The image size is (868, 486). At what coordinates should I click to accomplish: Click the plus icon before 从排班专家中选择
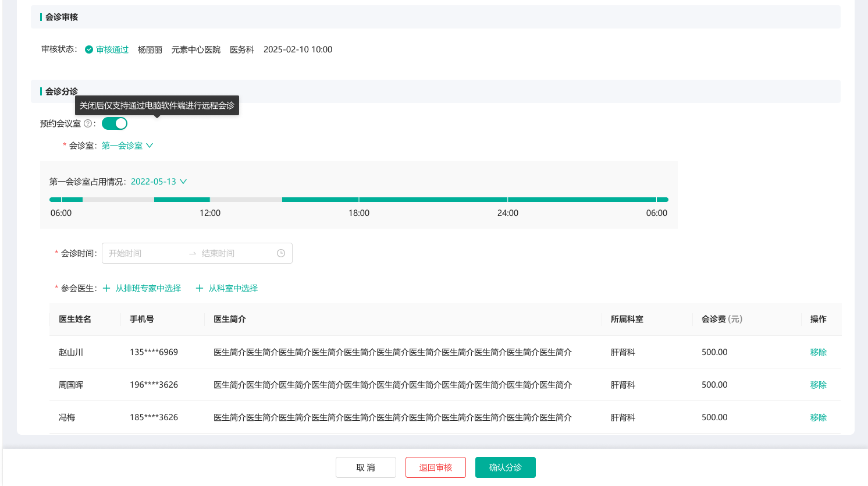pyautogui.click(x=106, y=288)
